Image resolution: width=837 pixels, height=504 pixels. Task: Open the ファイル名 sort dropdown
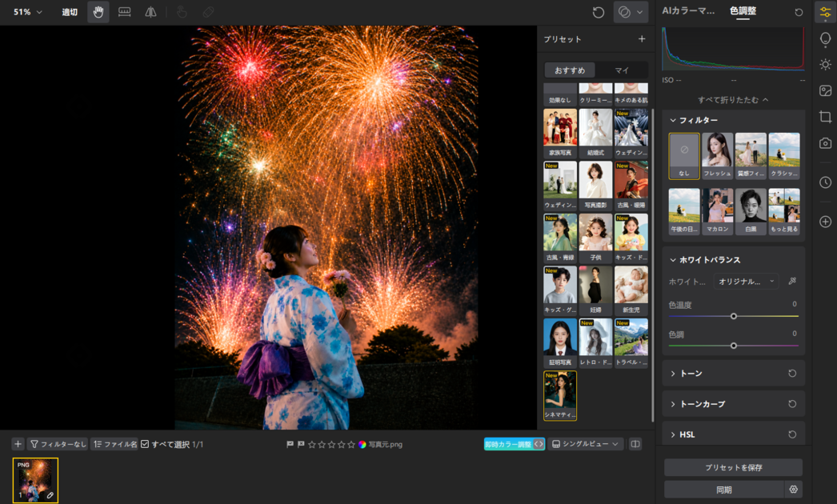[x=114, y=444]
